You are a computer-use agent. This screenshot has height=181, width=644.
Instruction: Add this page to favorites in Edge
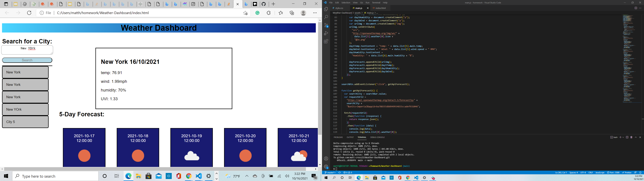coord(245,13)
